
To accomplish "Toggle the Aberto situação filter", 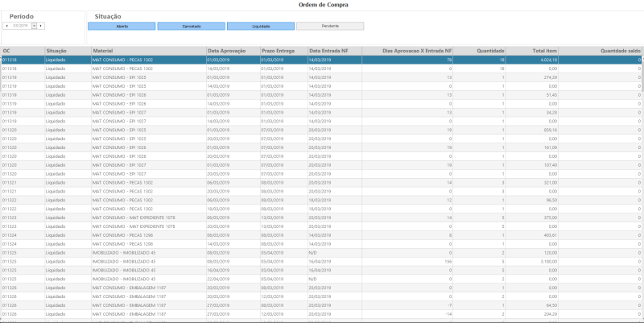I will click(122, 27).
